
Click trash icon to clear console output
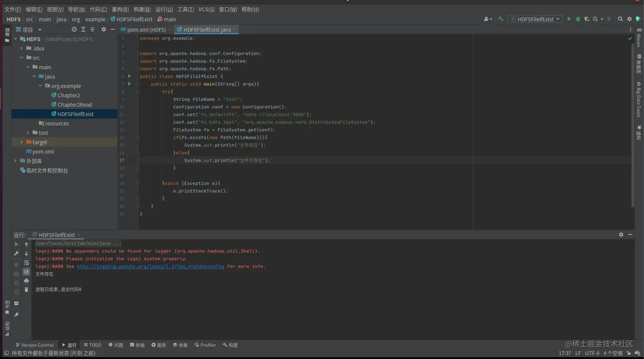[26, 290]
